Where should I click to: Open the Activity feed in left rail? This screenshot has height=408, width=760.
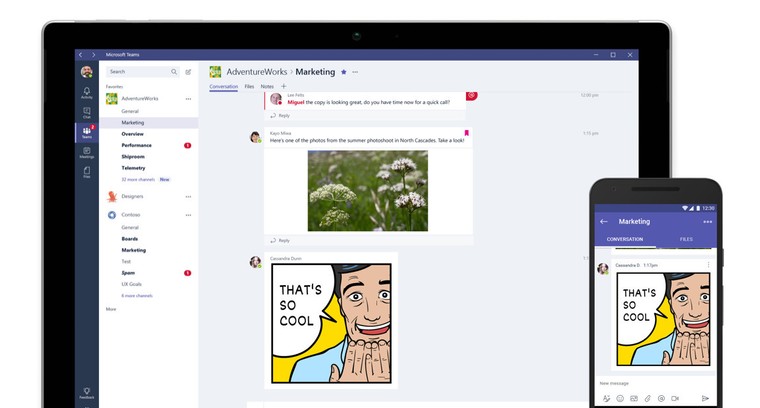click(x=87, y=93)
